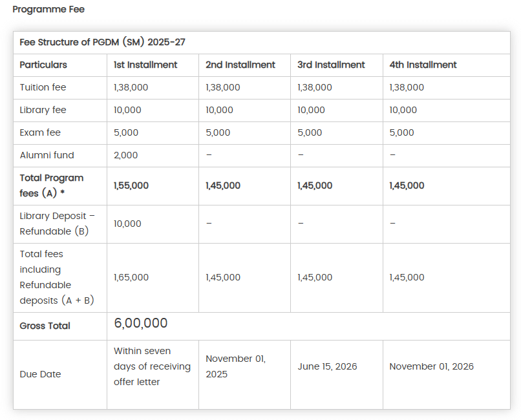
Task: Click the Particulars column header
Action: [43, 65]
